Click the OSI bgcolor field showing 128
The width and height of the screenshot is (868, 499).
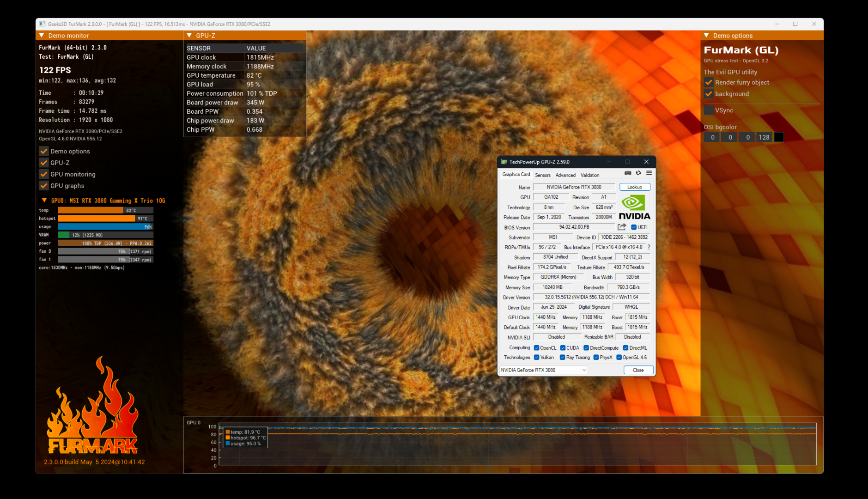[764, 137]
